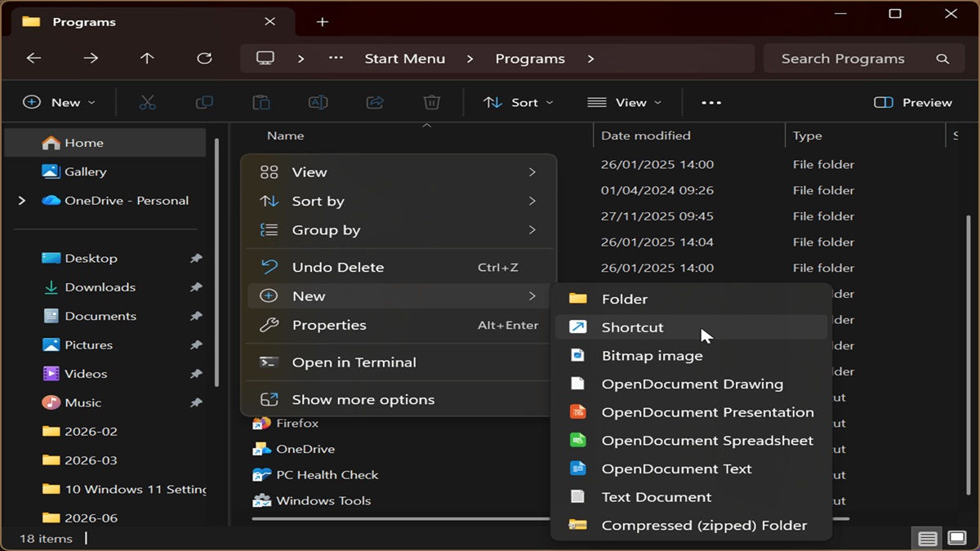Click the Paste clipboard icon in toolbar
The width and height of the screenshot is (980, 551).
coord(261,102)
